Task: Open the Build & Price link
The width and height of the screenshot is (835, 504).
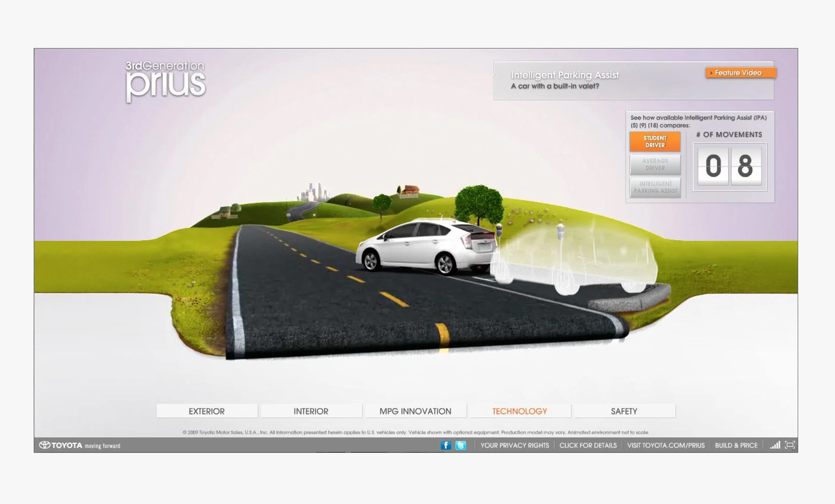Action: point(736,445)
